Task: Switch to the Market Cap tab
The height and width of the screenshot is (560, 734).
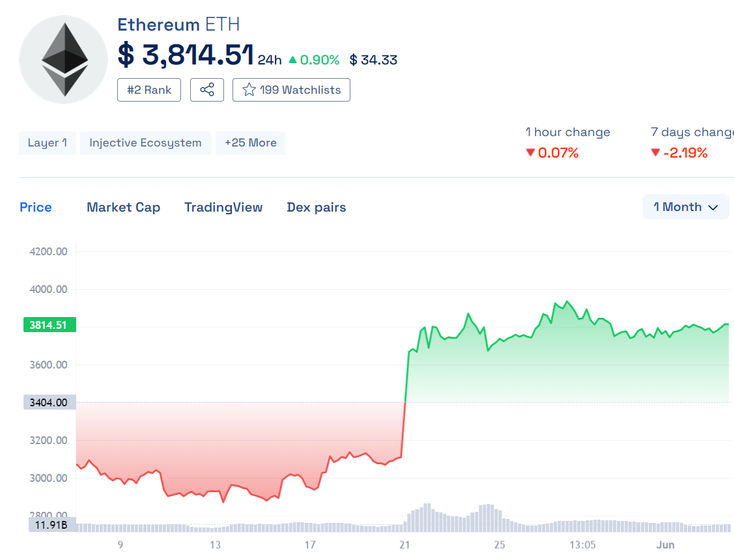Action: [124, 207]
